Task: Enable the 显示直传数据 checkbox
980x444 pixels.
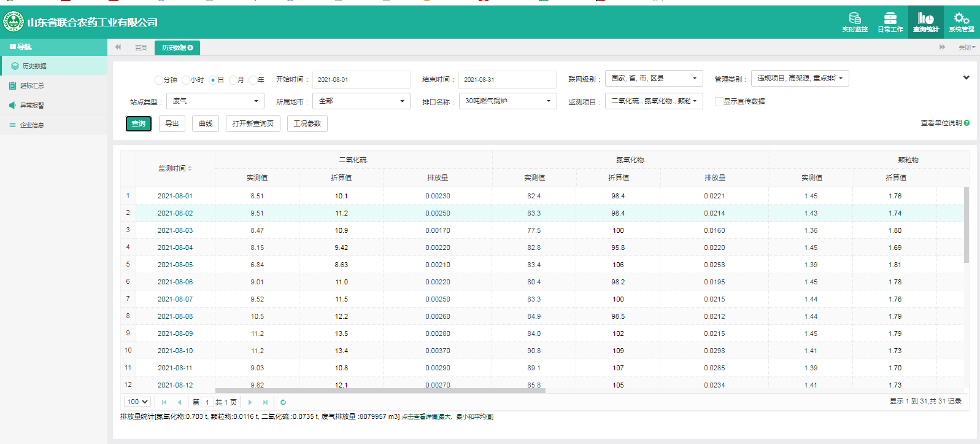Action: (x=719, y=101)
